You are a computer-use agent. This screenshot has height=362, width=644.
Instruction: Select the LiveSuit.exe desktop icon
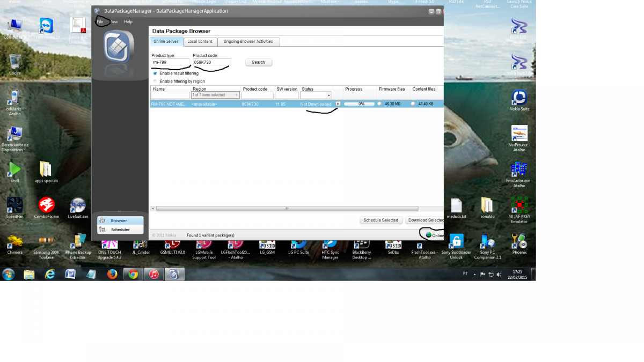click(78, 208)
